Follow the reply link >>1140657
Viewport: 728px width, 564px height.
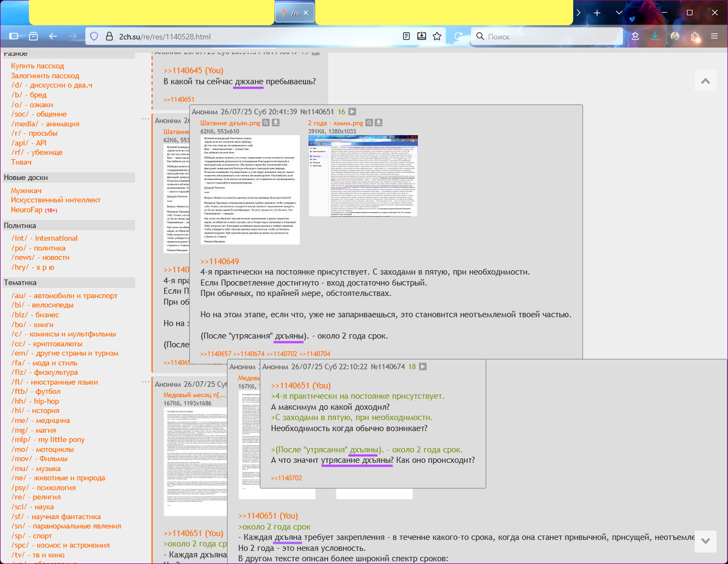[x=216, y=354]
